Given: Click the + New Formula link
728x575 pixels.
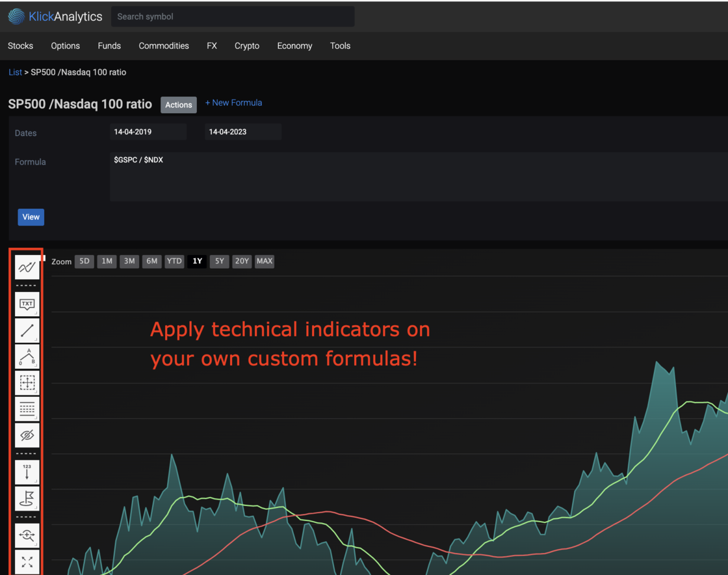Looking at the screenshot, I should point(233,103).
